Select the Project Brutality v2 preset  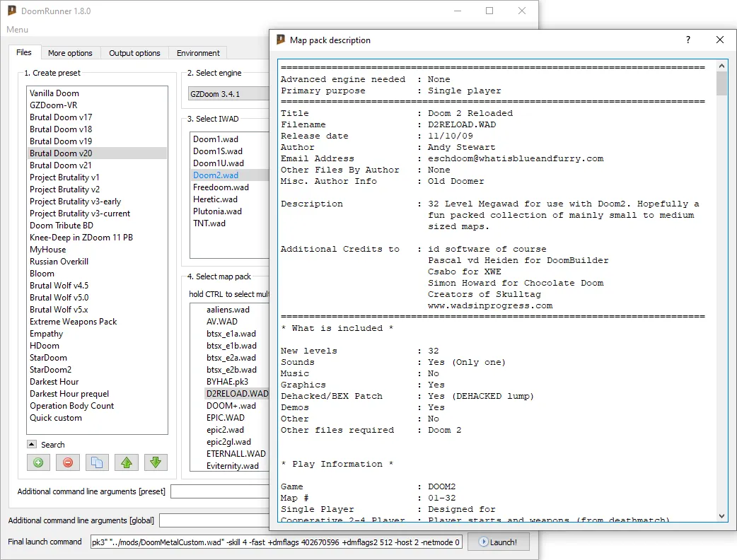64,189
